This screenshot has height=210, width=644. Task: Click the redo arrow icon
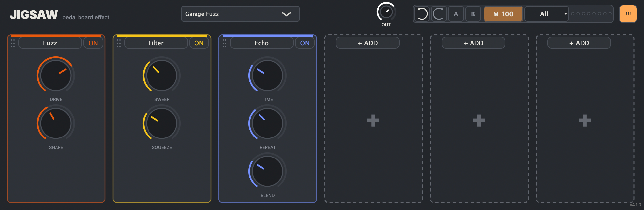pos(439,14)
